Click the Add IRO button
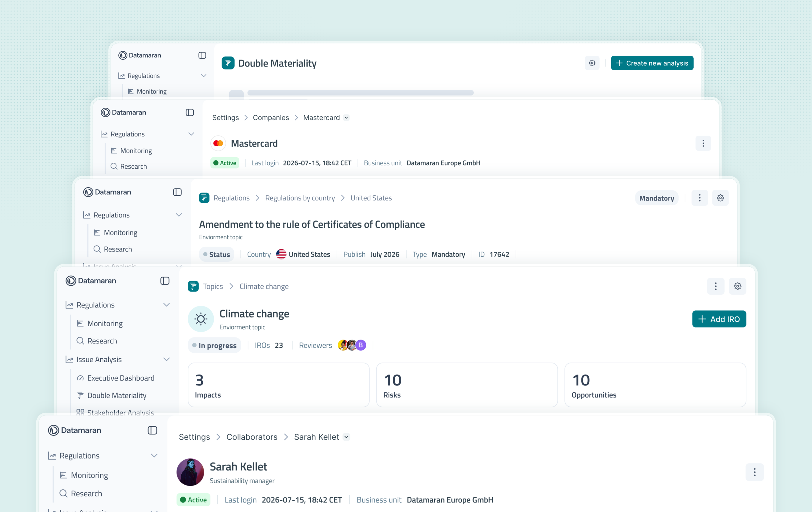Screen dimensions: 812x512 719,319
